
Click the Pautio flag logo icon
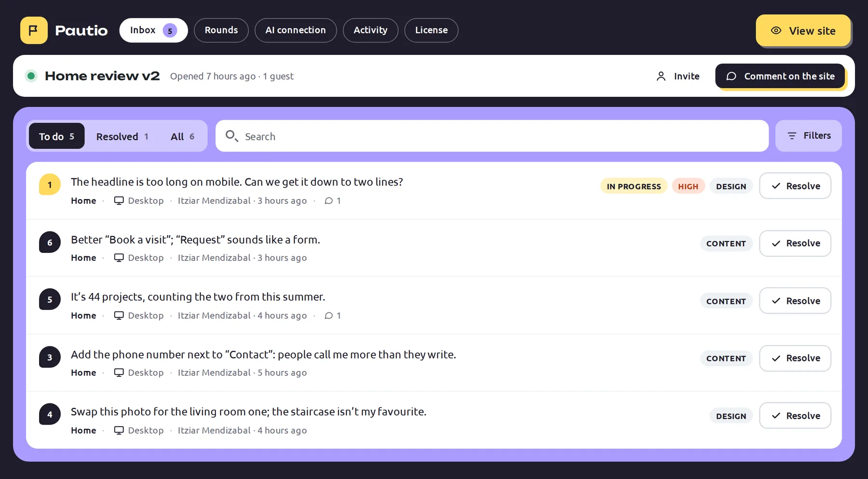[x=34, y=30]
